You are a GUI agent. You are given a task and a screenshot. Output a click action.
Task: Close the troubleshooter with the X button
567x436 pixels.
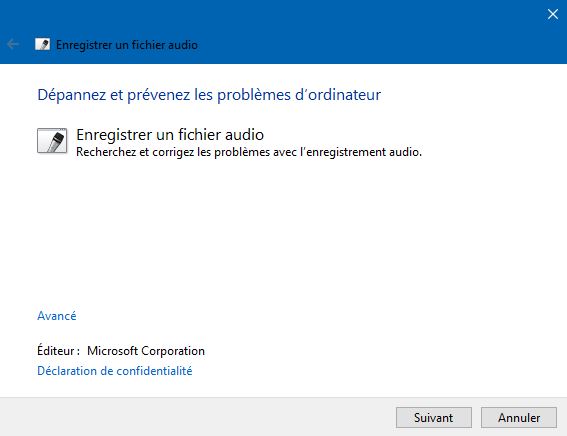(553, 14)
